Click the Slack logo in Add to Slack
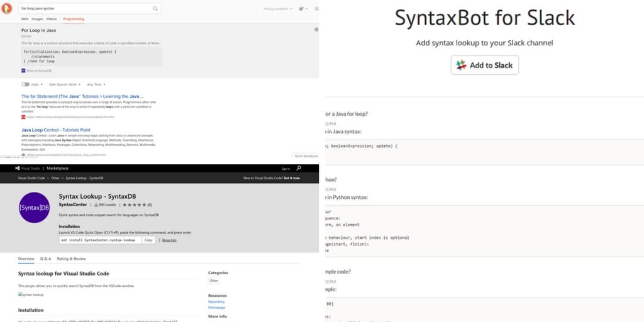 [x=461, y=65]
